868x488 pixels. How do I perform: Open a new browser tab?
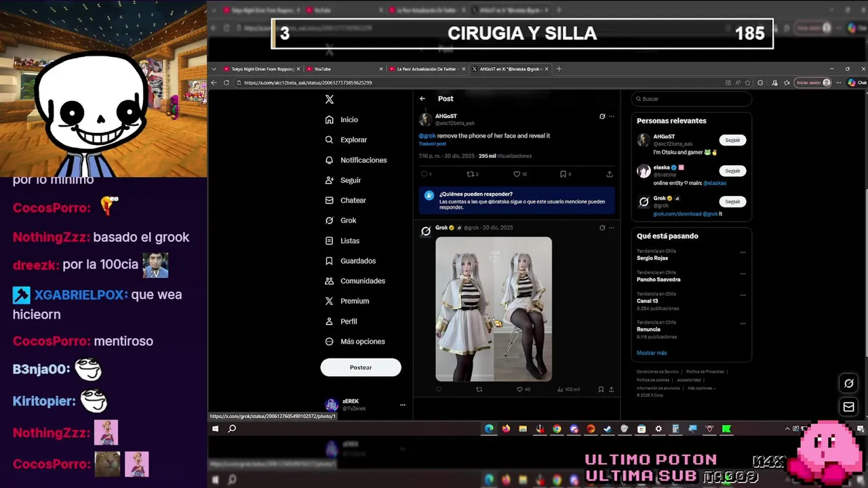(559, 68)
